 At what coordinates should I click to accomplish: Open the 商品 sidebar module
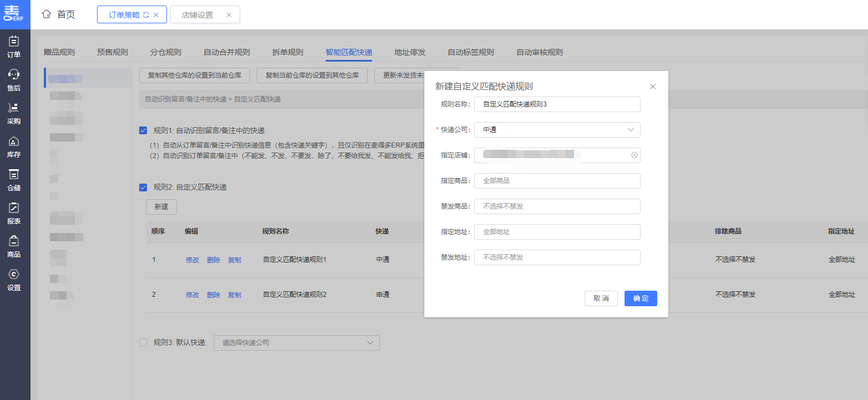coord(15,246)
